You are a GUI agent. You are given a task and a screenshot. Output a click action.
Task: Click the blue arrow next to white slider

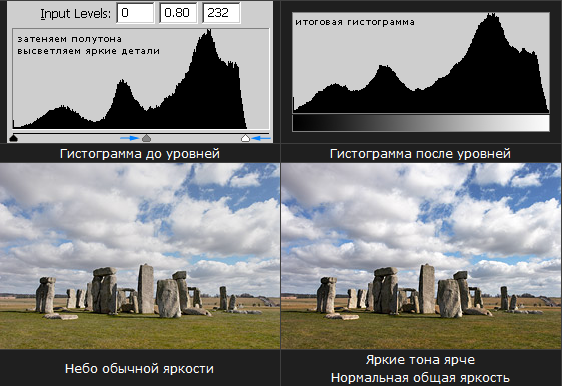[261, 138]
